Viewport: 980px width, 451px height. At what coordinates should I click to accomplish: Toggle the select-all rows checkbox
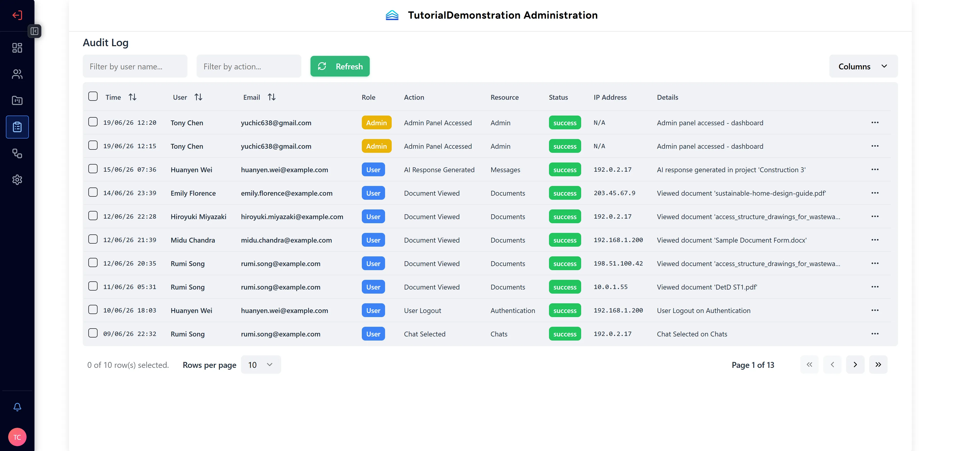93,96
